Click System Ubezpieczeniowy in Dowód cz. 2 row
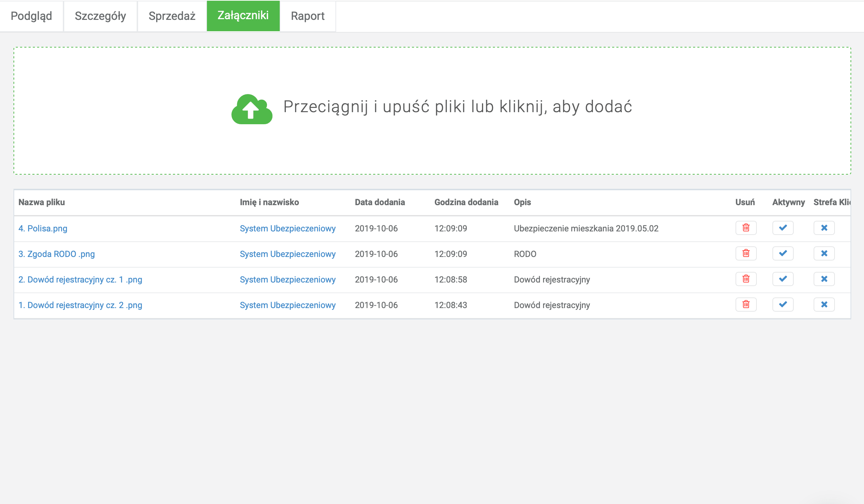864x504 pixels. pos(288,305)
